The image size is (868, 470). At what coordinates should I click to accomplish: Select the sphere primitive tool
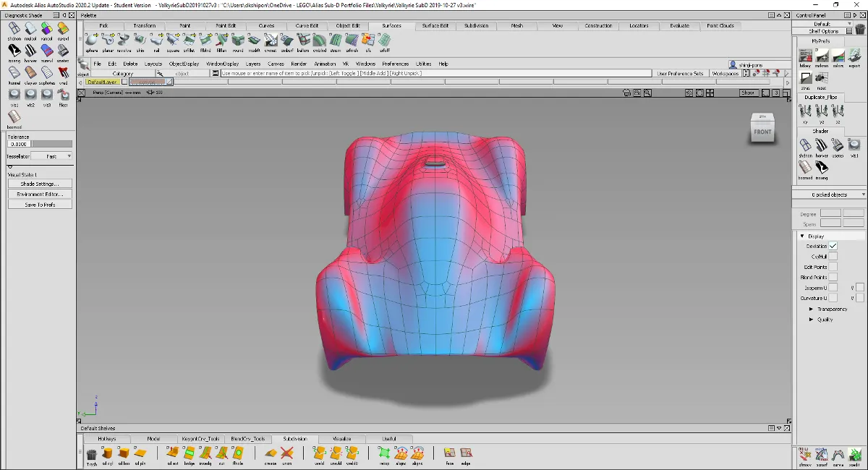[91, 40]
